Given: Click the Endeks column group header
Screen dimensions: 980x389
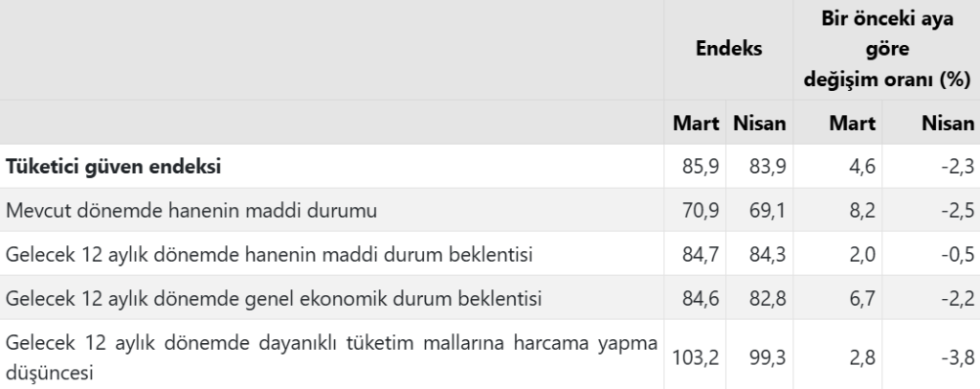Looking at the screenshot, I should (x=729, y=48).
